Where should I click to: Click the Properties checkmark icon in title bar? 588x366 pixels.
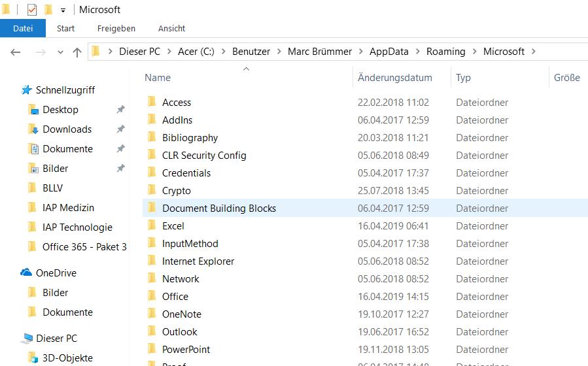click(x=32, y=9)
